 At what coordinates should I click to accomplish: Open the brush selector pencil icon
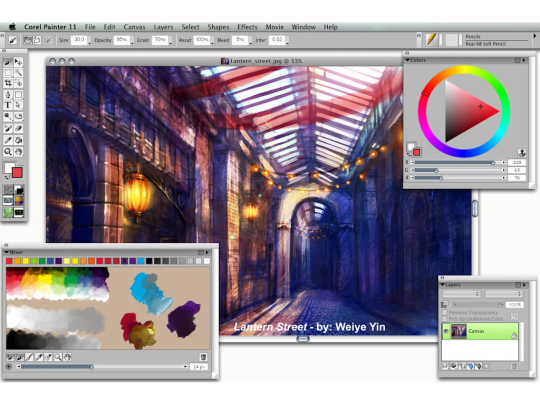click(x=431, y=39)
